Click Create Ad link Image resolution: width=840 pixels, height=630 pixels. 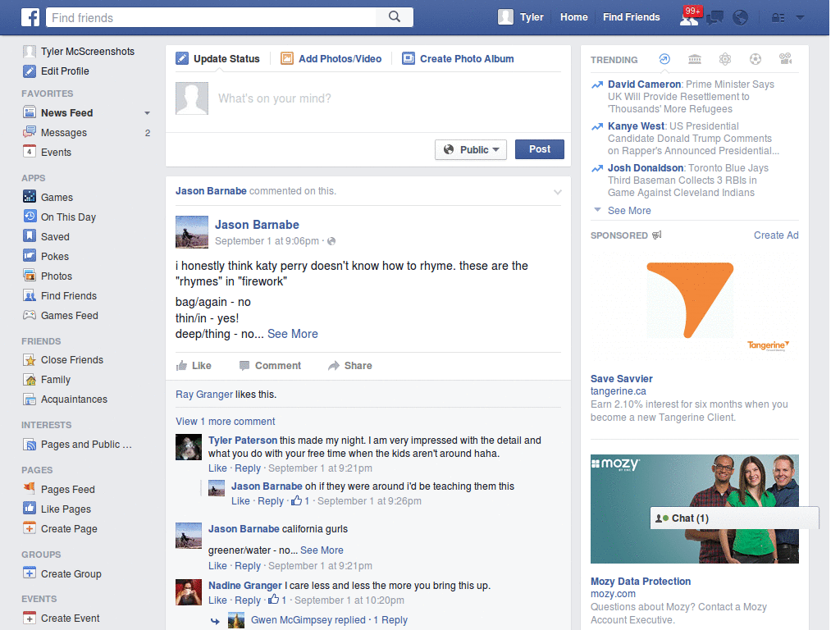click(x=776, y=235)
